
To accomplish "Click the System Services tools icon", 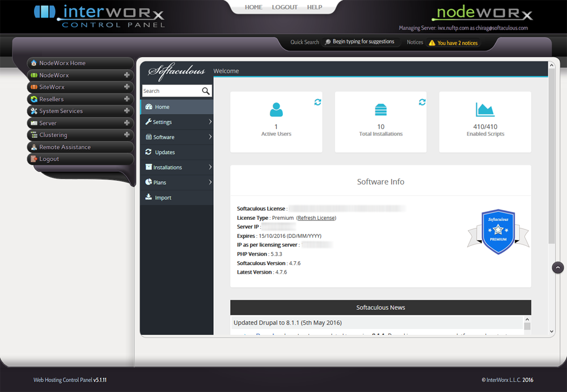I will [x=34, y=111].
